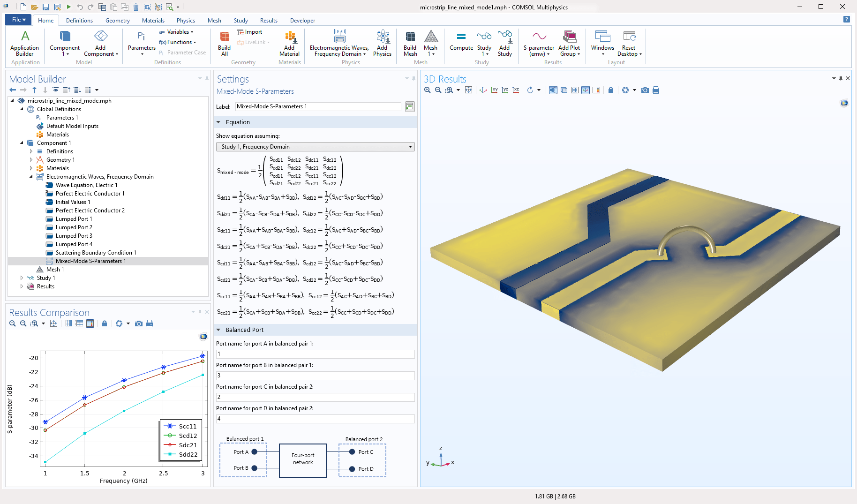Collapse the Electromagnetic Waves, Frequency Domain node
Screen dimensions: 857x504
point(31,177)
